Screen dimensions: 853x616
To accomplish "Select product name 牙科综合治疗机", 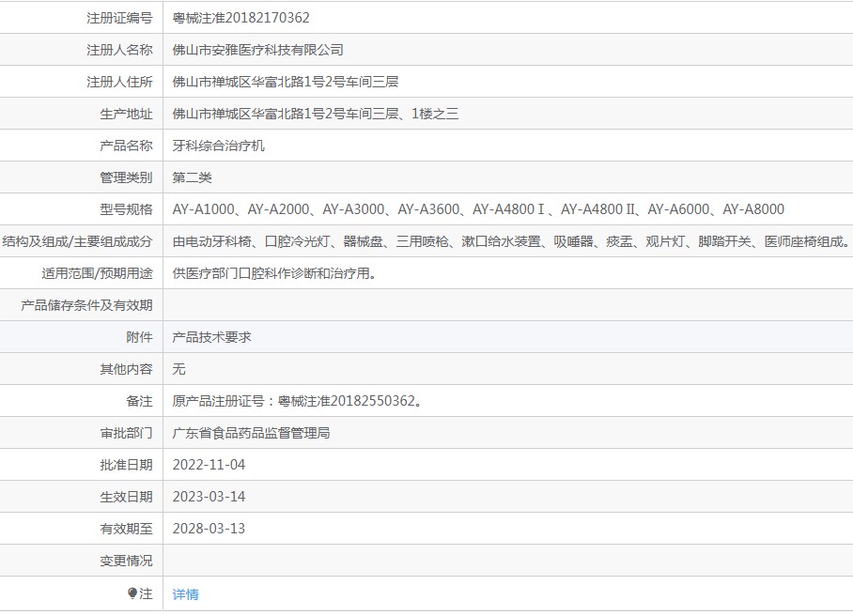I will point(218,146).
